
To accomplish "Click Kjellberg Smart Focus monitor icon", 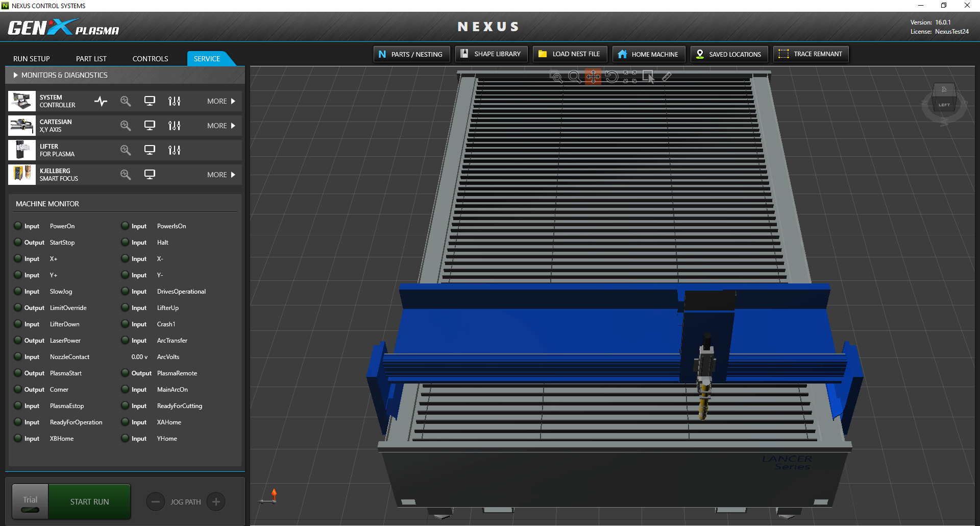I will [x=150, y=175].
